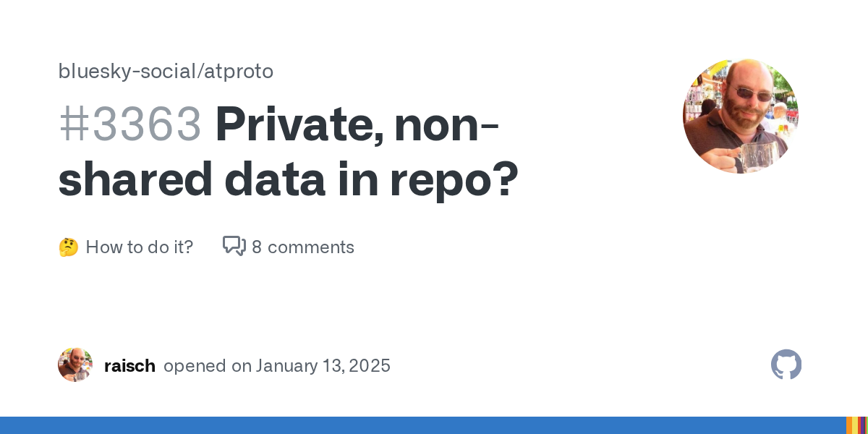Click the red-orange language bar segment
Image resolution: width=868 pixels, height=434 pixels.
859,425
